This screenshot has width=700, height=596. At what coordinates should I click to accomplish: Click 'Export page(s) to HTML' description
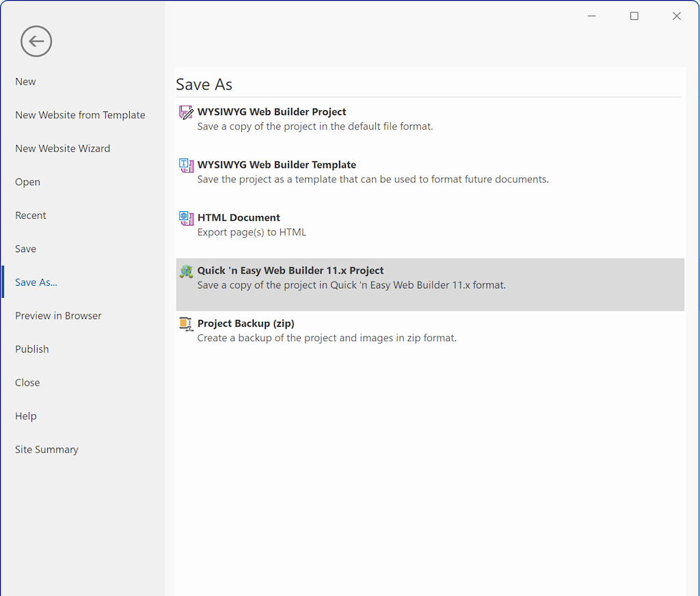coord(252,232)
